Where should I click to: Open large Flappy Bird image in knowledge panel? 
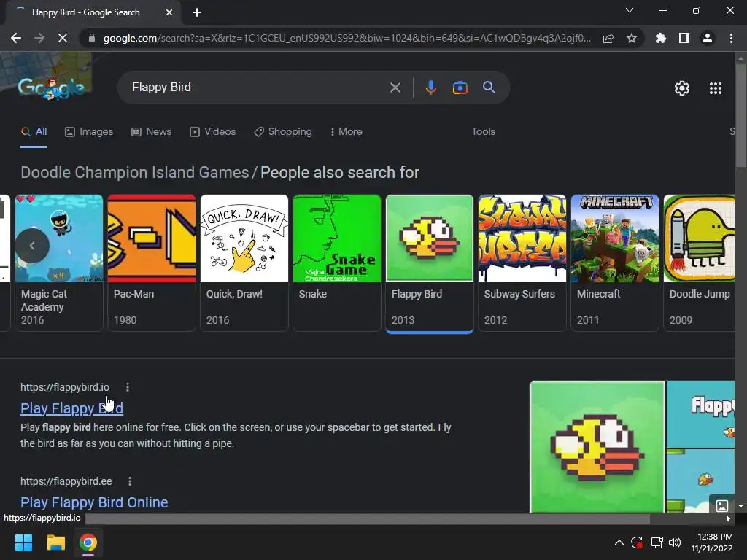click(597, 447)
